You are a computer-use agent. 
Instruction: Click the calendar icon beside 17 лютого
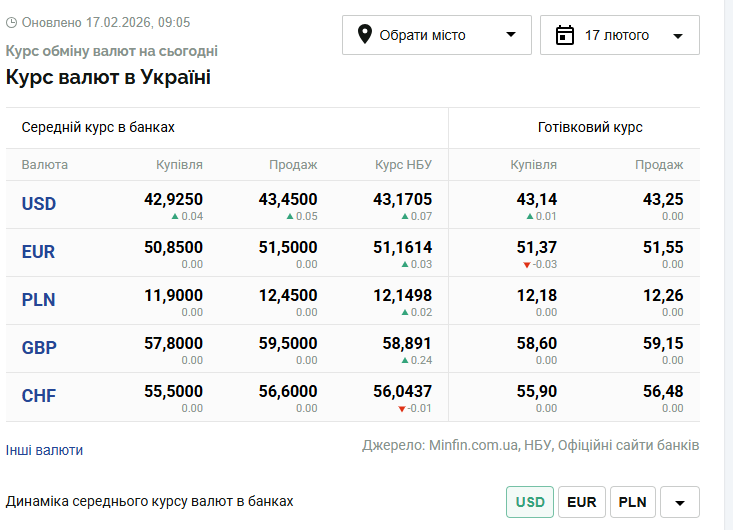565,35
